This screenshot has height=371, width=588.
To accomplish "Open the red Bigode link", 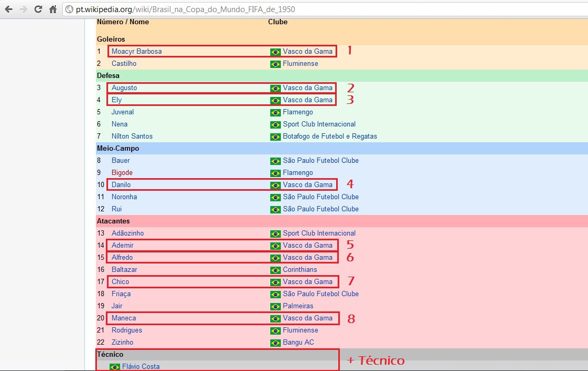I will click(122, 172).
